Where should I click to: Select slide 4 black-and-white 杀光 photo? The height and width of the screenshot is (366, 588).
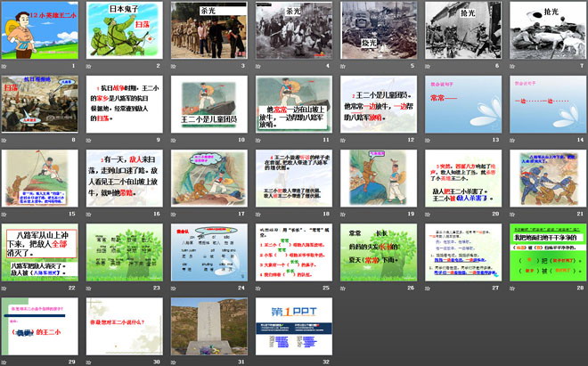click(x=294, y=30)
